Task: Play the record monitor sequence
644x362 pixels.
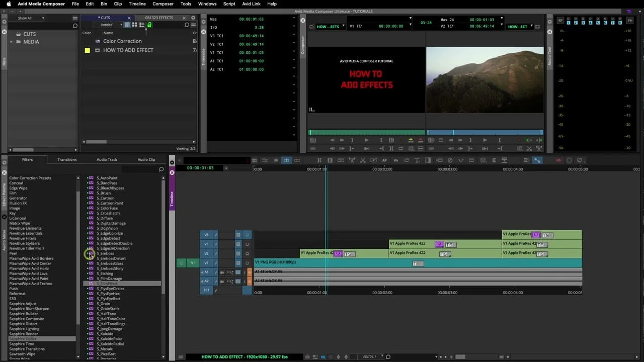Action: 485,140
